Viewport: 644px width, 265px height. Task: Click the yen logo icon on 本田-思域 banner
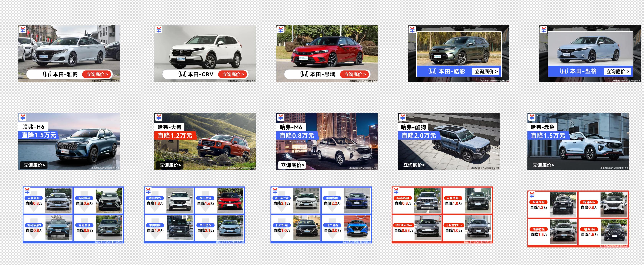pyautogui.click(x=281, y=30)
